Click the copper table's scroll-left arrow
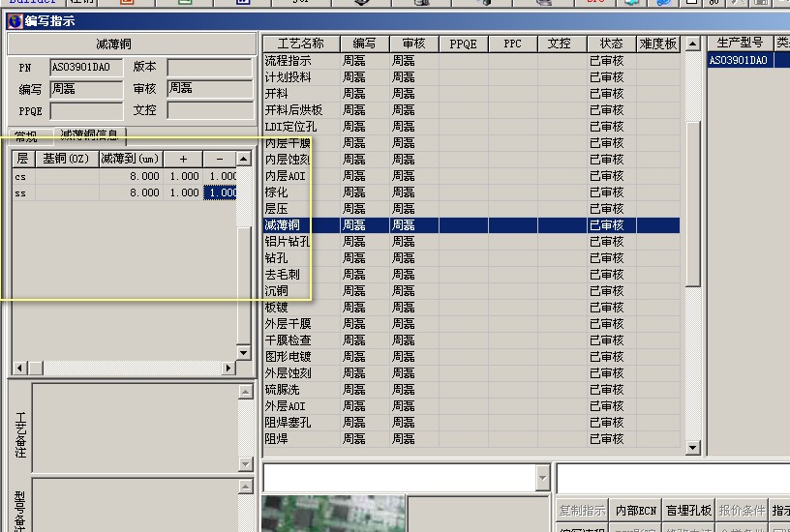Image resolution: width=790 pixels, height=532 pixels. point(19,368)
